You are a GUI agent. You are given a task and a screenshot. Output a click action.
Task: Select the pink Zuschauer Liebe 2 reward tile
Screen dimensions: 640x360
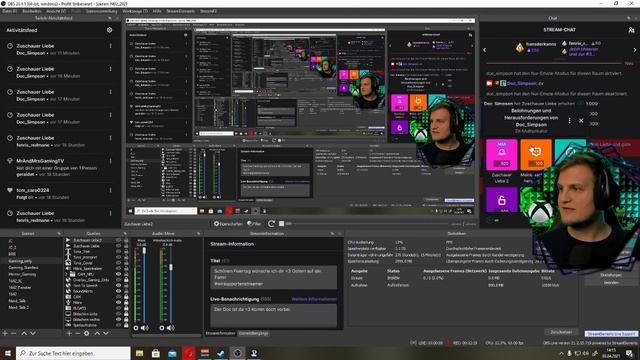pos(502,155)
